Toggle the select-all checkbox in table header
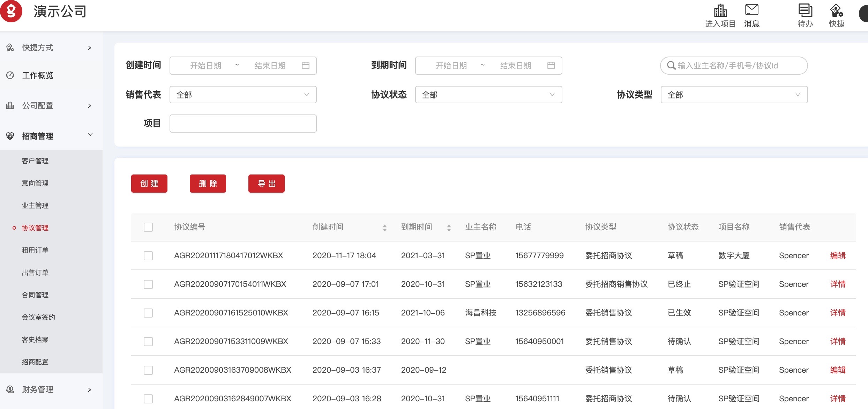868x409 pixels. (148, 227)
